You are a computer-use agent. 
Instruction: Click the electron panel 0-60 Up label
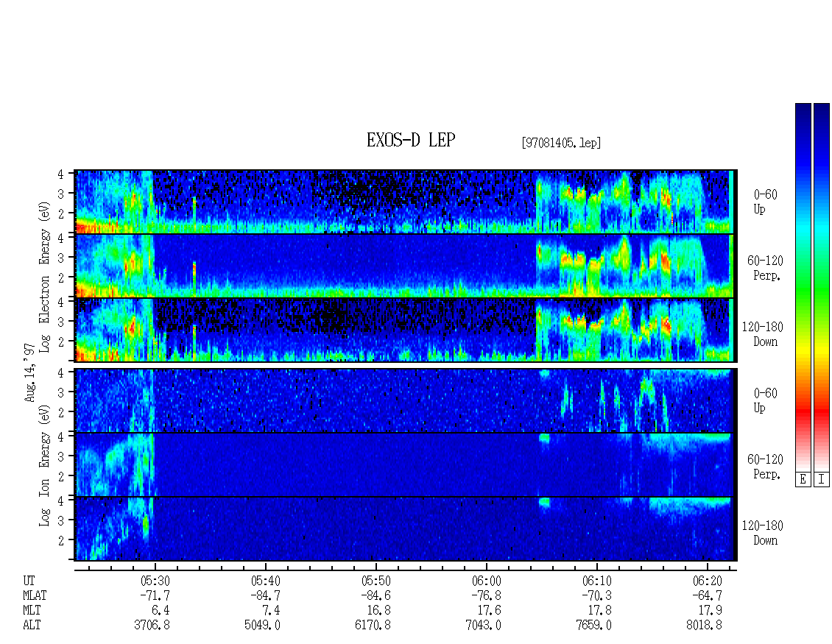click(x=765, y=202)
